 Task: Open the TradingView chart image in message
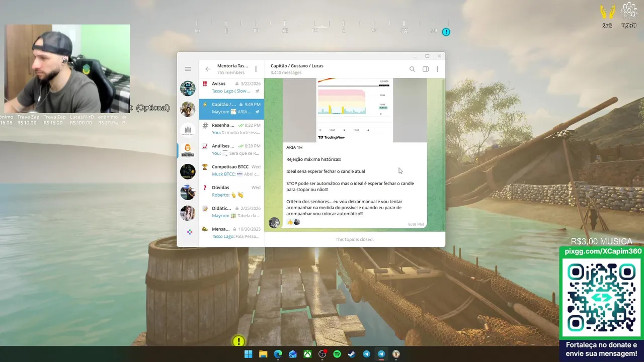pyautogui.click(x=355, y=110)
